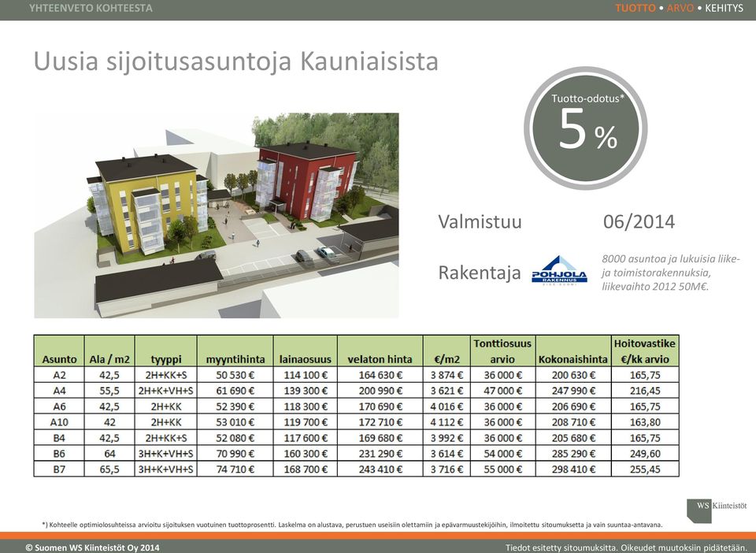Select apartment cell A6

pos(59,406)
